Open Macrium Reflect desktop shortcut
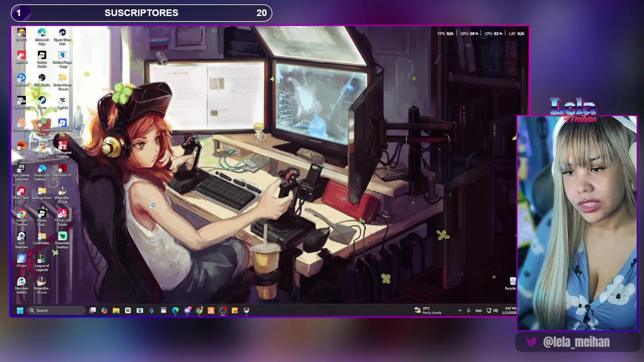The image size is (644, 362). pyautogui.click(x=21, y=286)
